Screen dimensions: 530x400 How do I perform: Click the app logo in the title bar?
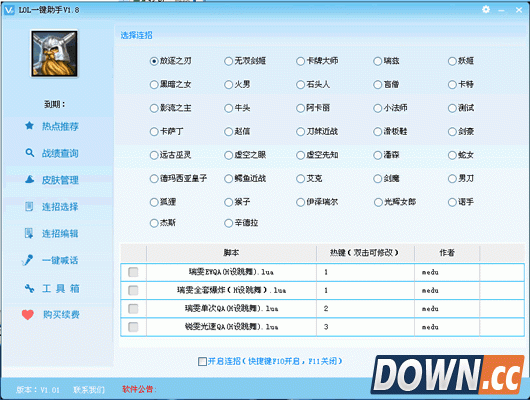click(x=9, y=10)
